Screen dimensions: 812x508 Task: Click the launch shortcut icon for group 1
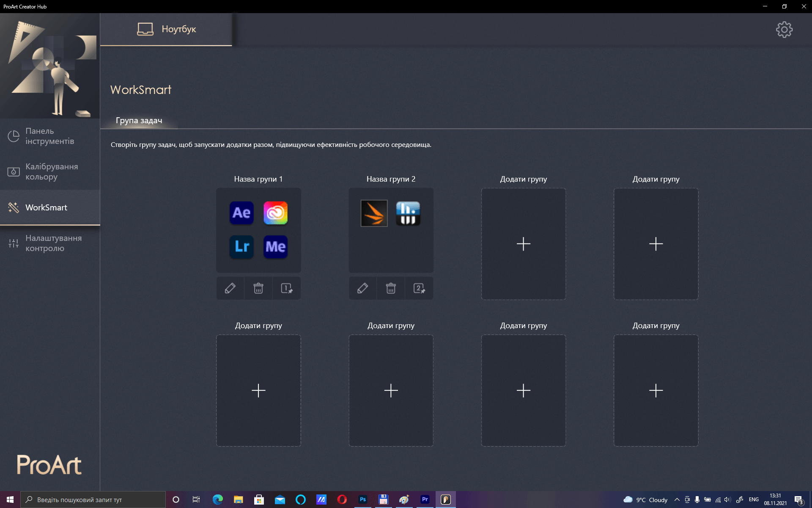pyautogui.click(x=287, y=288)
